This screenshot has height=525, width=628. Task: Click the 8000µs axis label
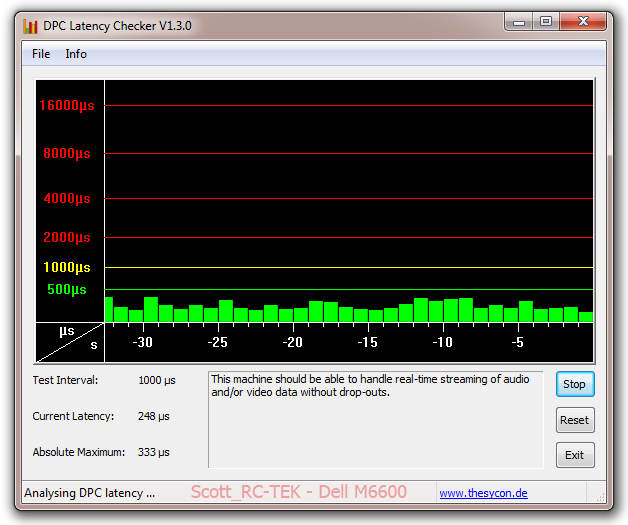click(67, 153)
